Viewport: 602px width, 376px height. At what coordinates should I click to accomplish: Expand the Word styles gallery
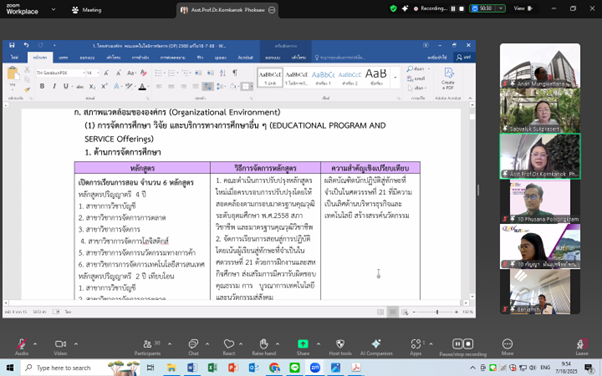coord(395,78)
